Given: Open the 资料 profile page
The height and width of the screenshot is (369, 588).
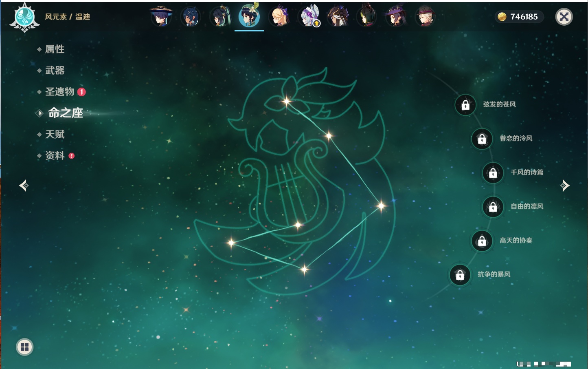Looking at the screenshot, I should point(55,155).
